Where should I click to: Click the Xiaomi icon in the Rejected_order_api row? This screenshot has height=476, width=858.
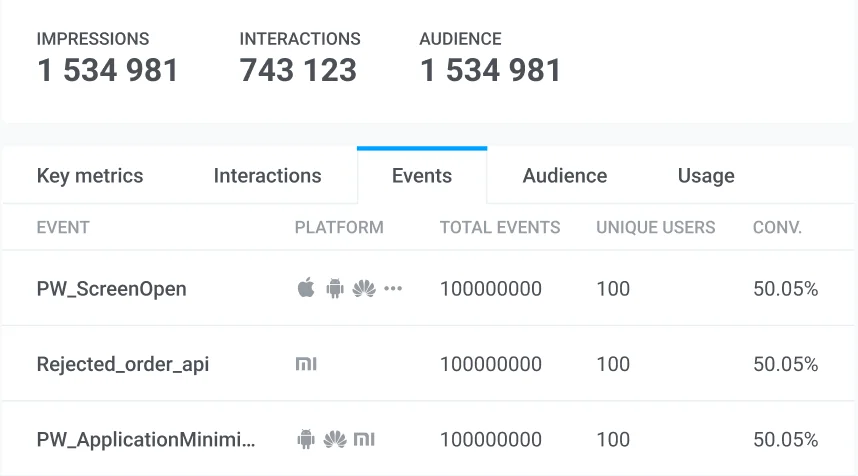[306, 364]
